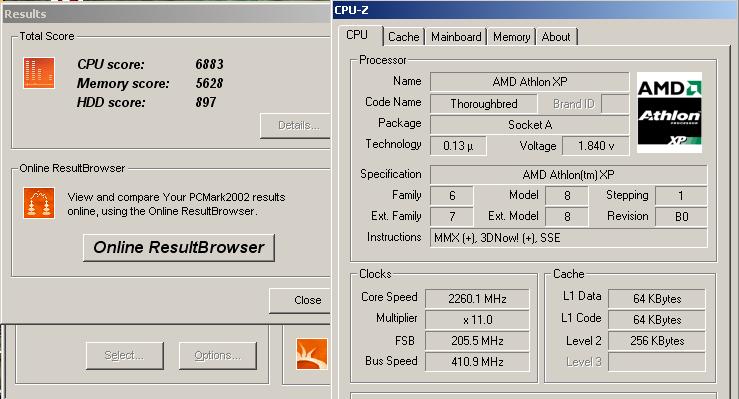Click the L1 Code value 64 KBytes

[657, 320]
